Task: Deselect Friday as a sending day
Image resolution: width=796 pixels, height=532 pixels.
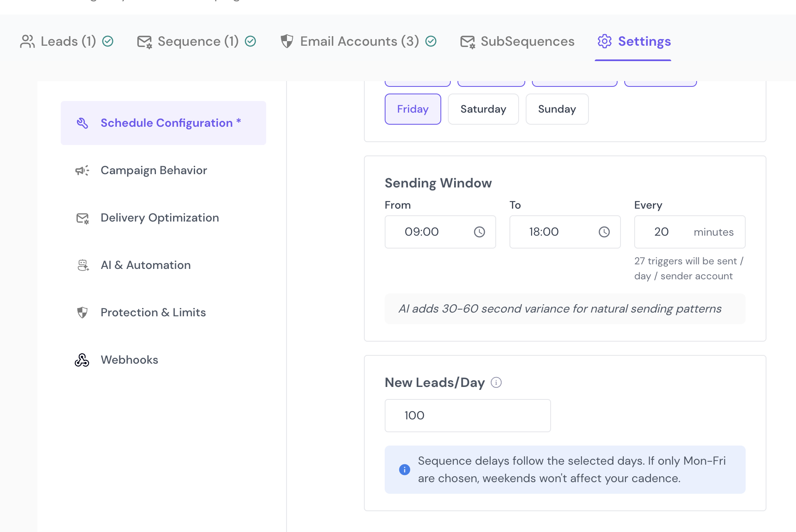Action: click(x=413, y=109)
